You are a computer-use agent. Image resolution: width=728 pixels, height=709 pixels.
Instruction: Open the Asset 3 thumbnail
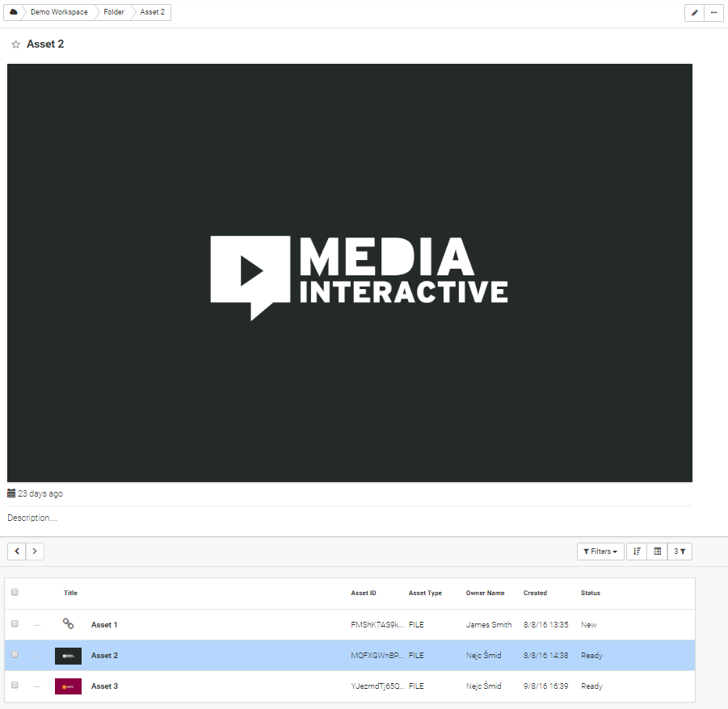[x=68, y=686]
